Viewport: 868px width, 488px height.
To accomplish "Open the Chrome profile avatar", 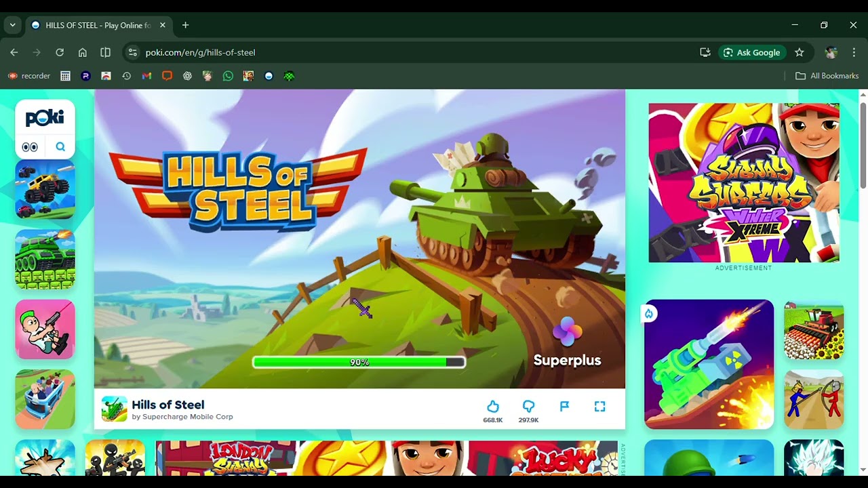I will (831, 52).
